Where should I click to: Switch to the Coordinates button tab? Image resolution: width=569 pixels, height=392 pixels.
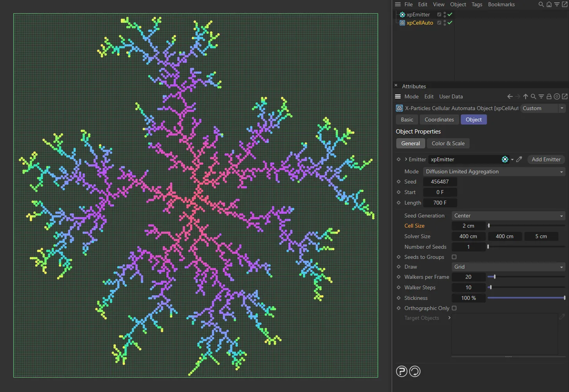tap(439, 119)
